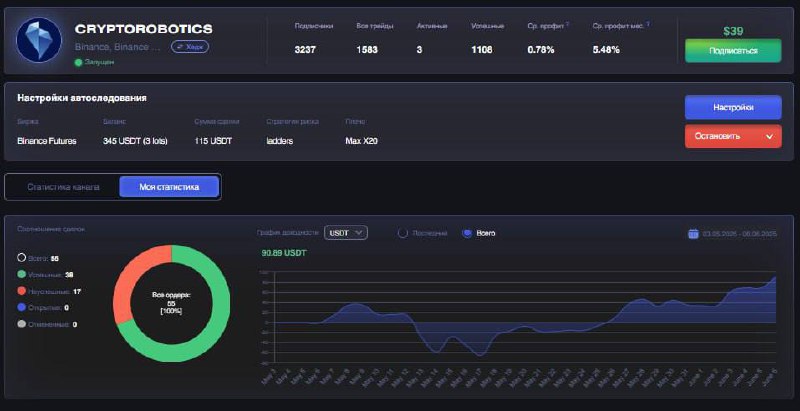Click the CRYPTOROBOTICS channel title
Screen dimensions: 800x411
pos(143,29)
